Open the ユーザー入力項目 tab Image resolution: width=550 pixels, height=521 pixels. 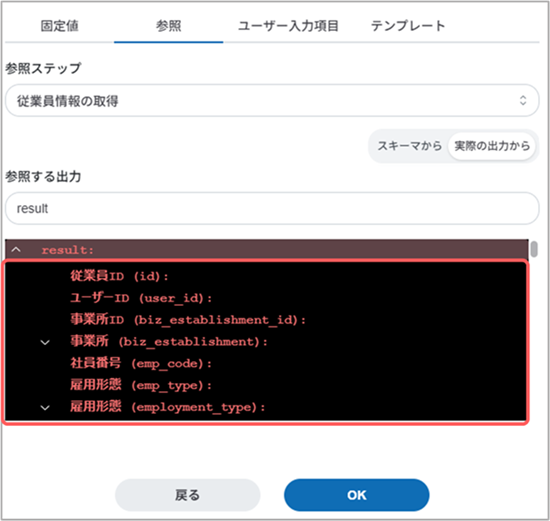[x=288, y=26]
